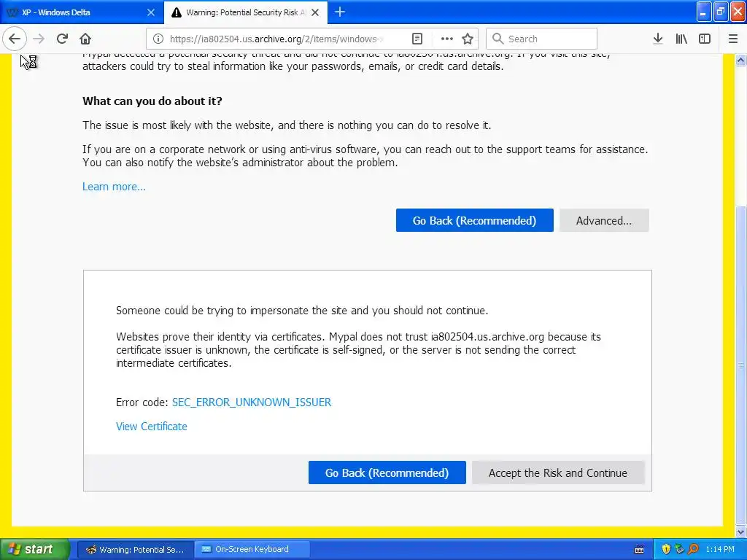Open On-Screen Keyboard from taskbar
Image resolution: width=747 pixels, height=560 pixels.
(252, 550)
